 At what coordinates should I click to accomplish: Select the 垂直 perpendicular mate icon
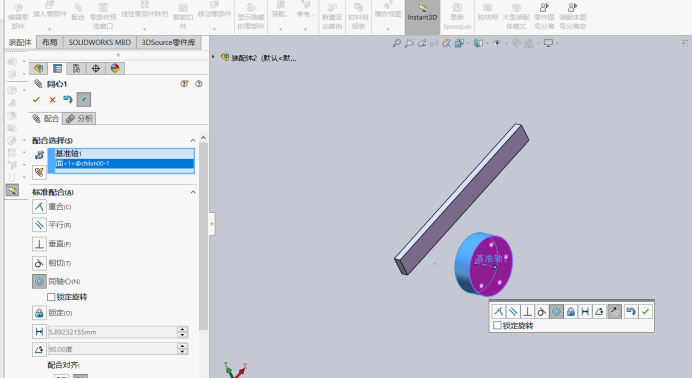click(x=39, y=244)
